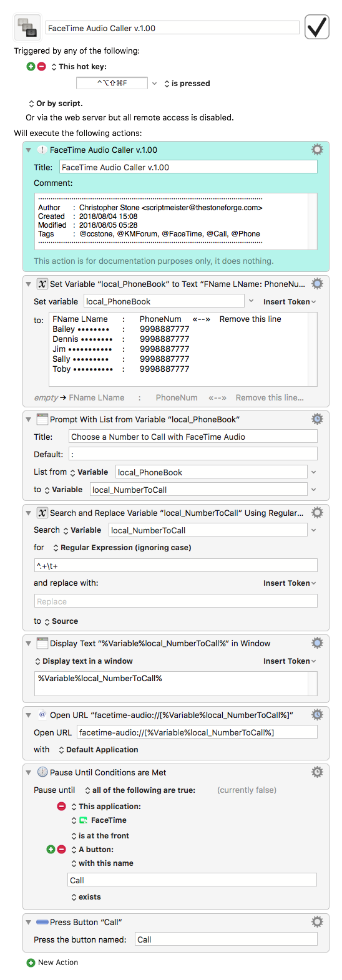Edit the comment Title field
342x980 pixels.
[188, 167]
